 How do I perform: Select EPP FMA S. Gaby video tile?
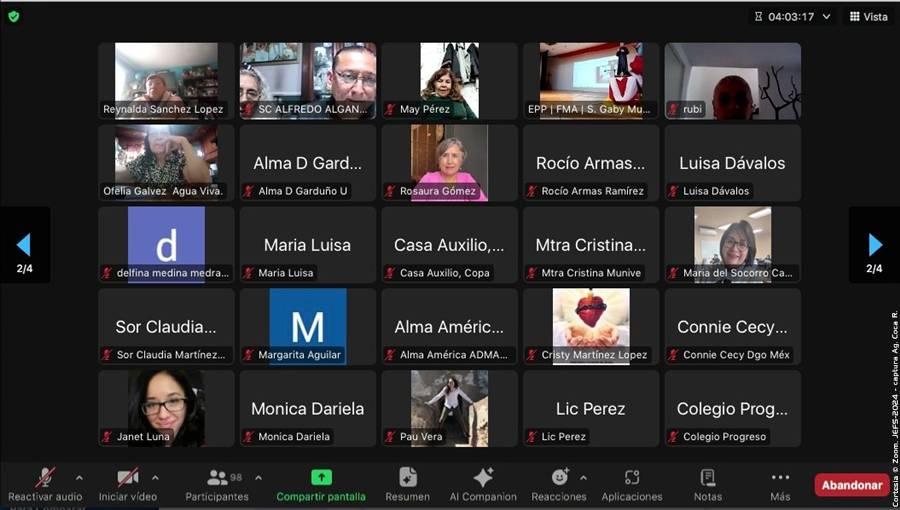(x=591, y=81)
